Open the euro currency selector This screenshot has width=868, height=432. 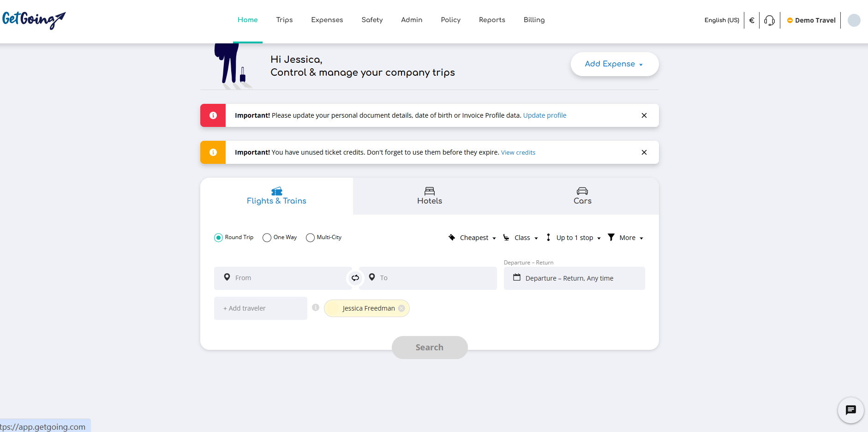tap(752, 20)
